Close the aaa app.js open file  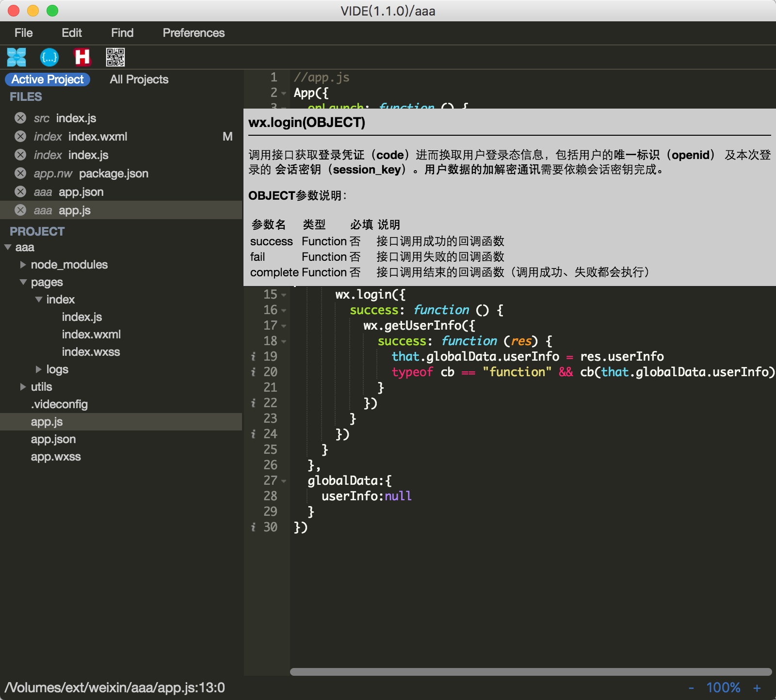tap(20, 210)
